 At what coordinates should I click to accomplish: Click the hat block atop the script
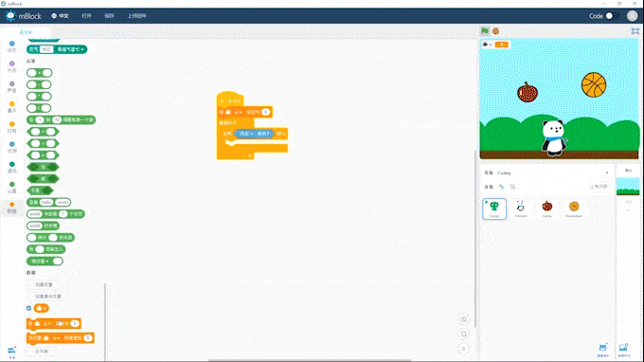coord(230,99)
